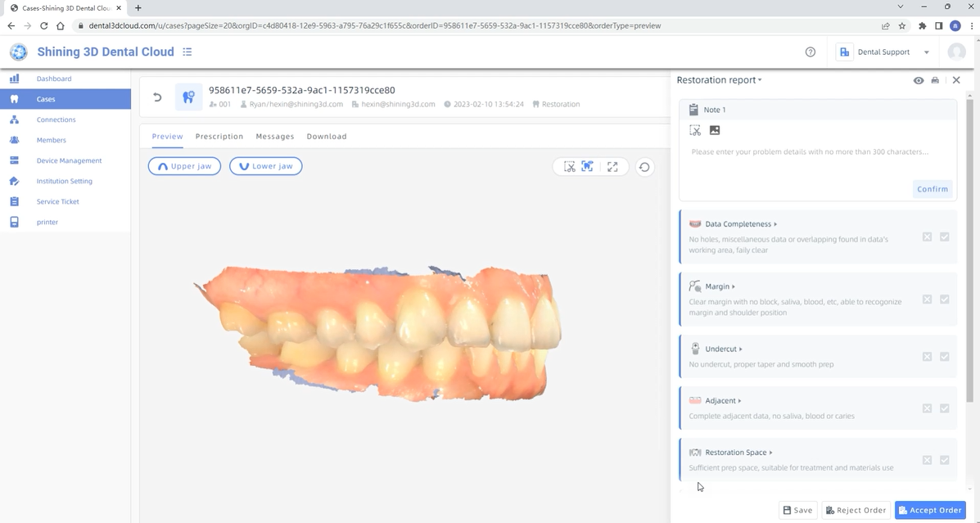Reset the 3D model view with the reset icon
The width and height of the screenshot is (980, 523).
(644, 166)
